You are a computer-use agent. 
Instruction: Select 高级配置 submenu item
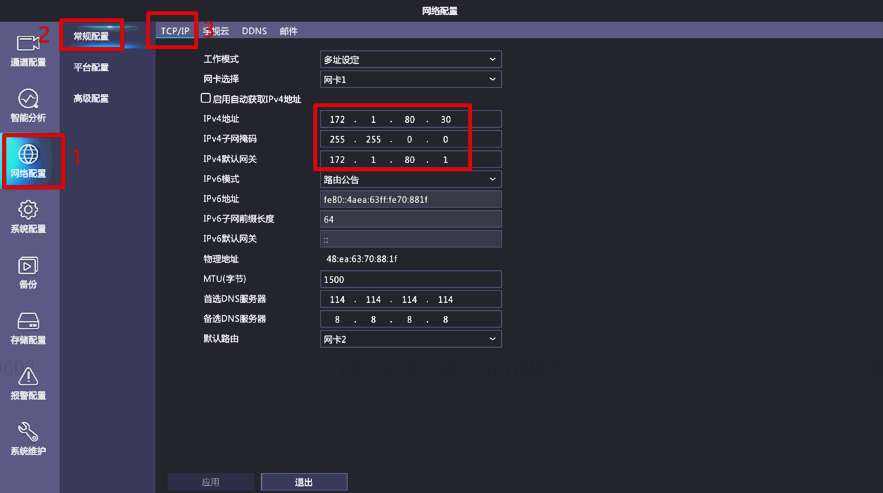coord(91,98)
